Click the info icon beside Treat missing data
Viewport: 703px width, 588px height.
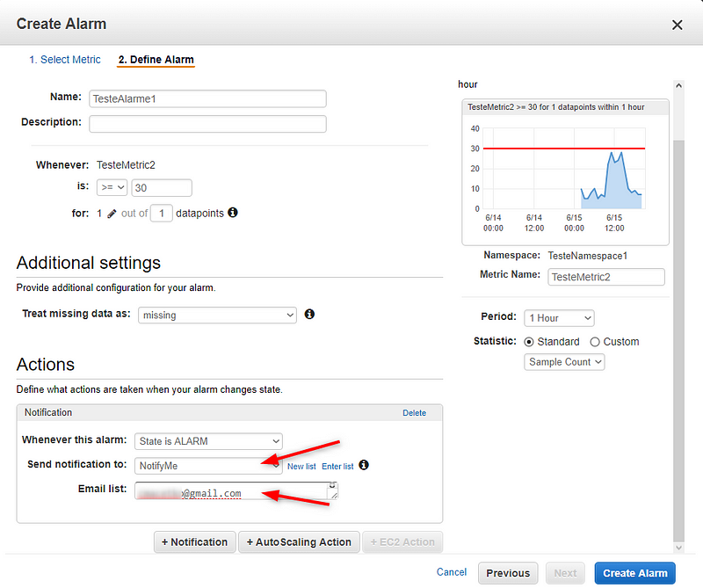[309, 314]
